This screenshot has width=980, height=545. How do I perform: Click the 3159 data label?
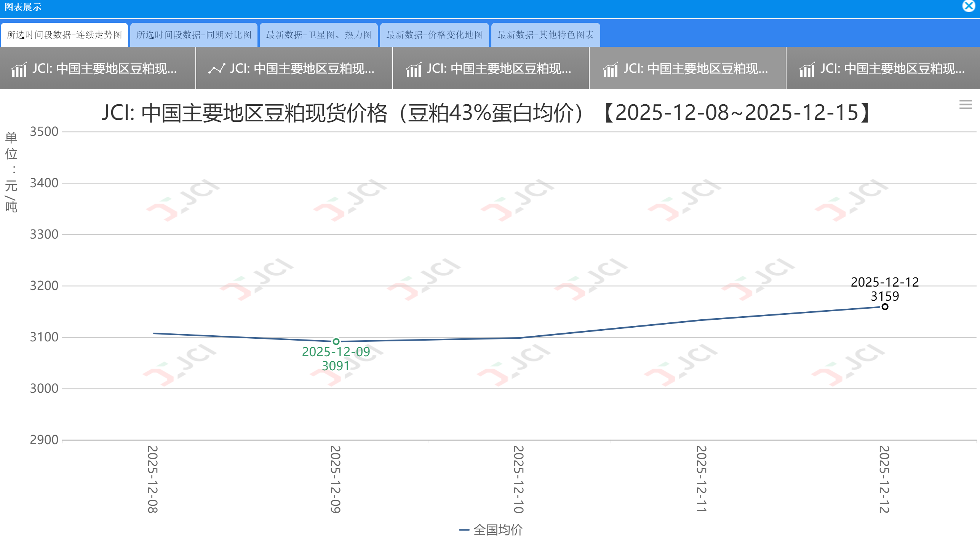885,296
